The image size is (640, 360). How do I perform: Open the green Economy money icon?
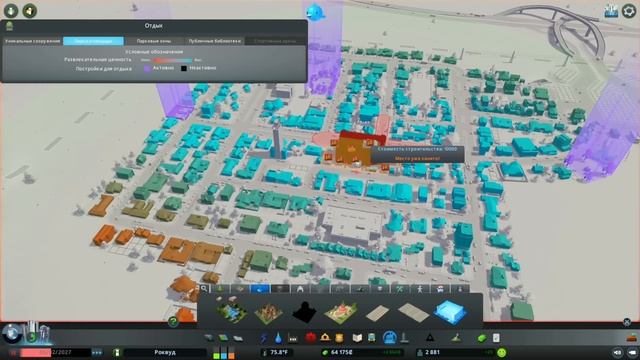tap(482, 338)
